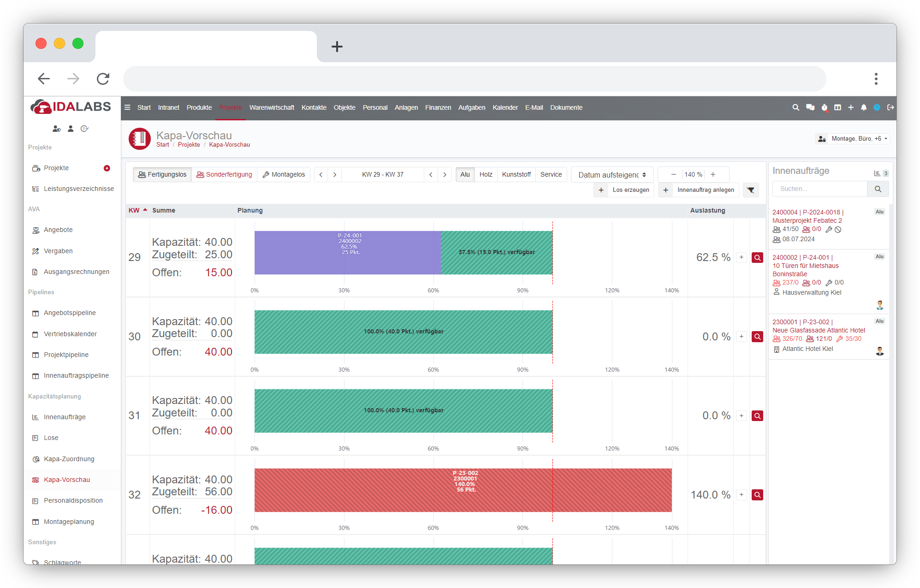
Task: Open the notifications bell icon
Action: (864, 107)
